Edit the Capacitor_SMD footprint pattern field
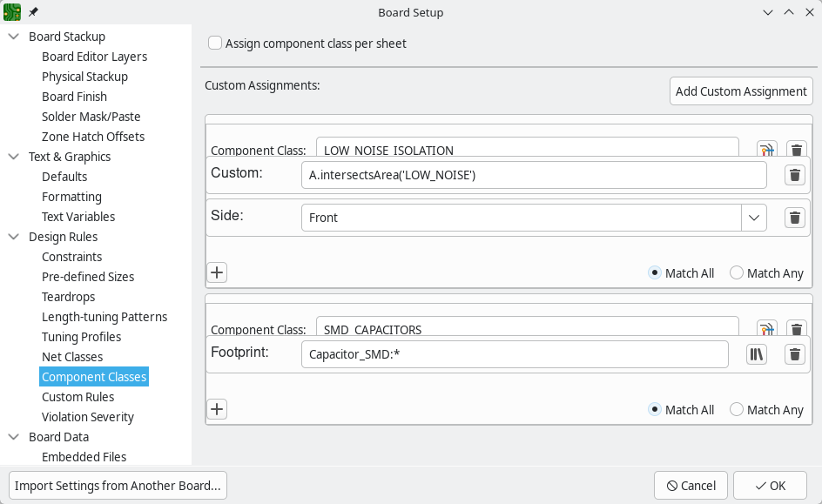The height and width of the screenshot is (504, 822). point(514,354)
